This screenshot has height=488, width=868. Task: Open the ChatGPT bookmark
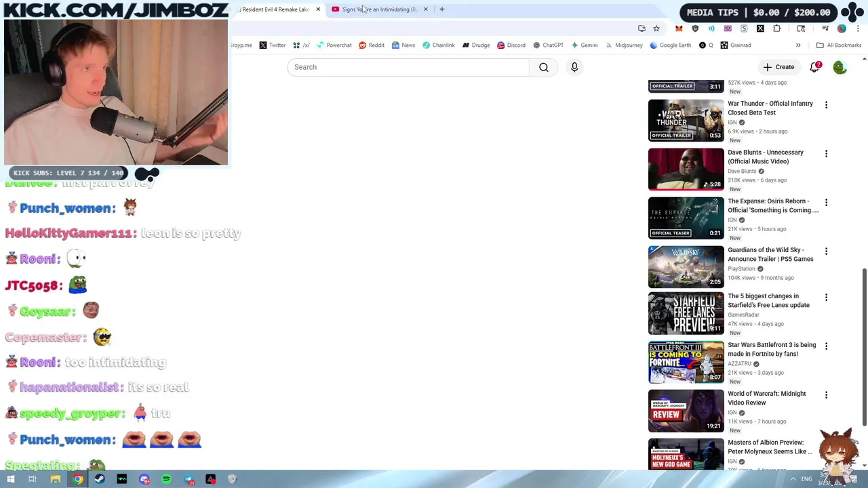(x=548, y=45)
